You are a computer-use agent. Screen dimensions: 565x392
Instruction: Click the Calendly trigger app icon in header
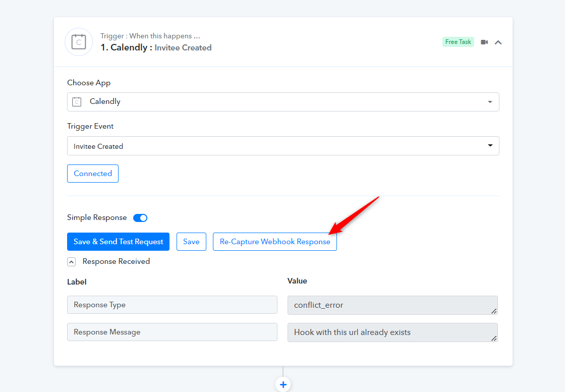[79, 42]
